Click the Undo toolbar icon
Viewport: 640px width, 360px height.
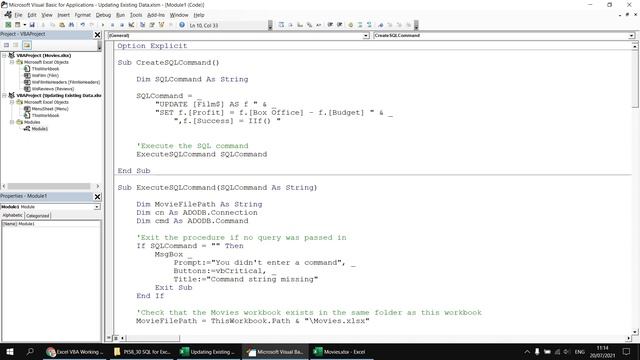pos(82,25)
